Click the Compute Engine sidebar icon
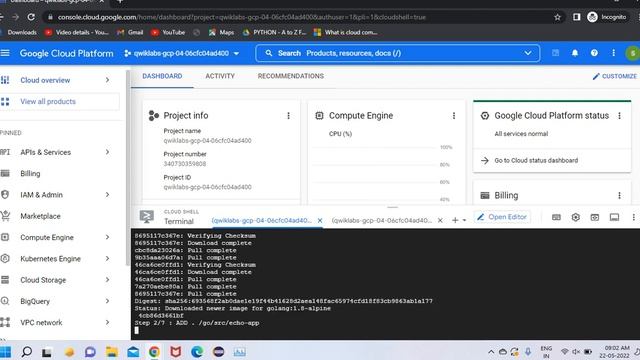640x360 pixels. [x=5, y=237]
